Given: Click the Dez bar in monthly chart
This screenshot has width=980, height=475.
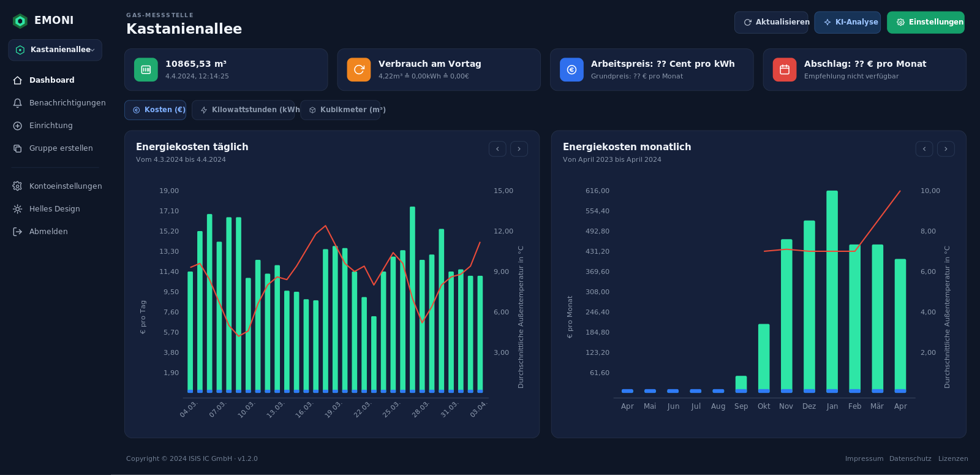Looking at the screenshot, I should tap(809, 306).
